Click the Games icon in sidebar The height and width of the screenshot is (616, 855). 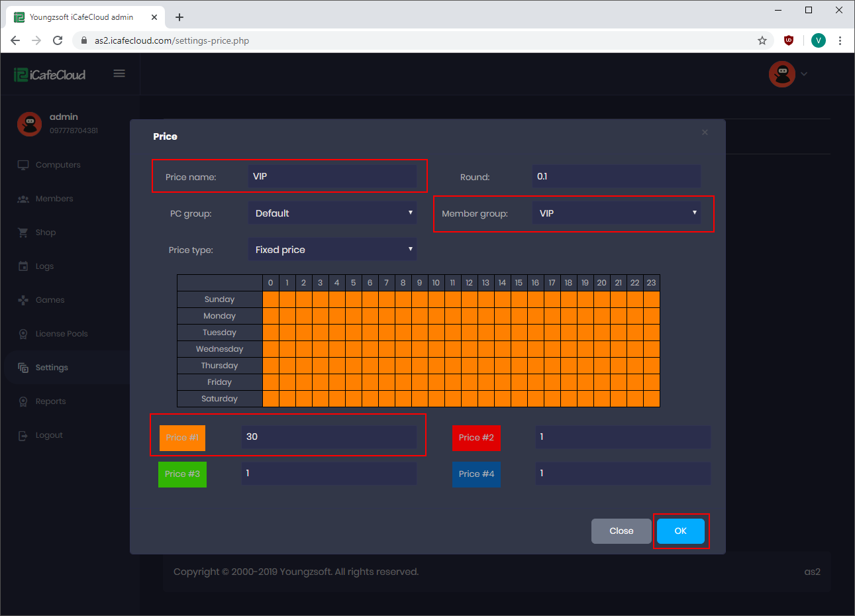[23, 300]
